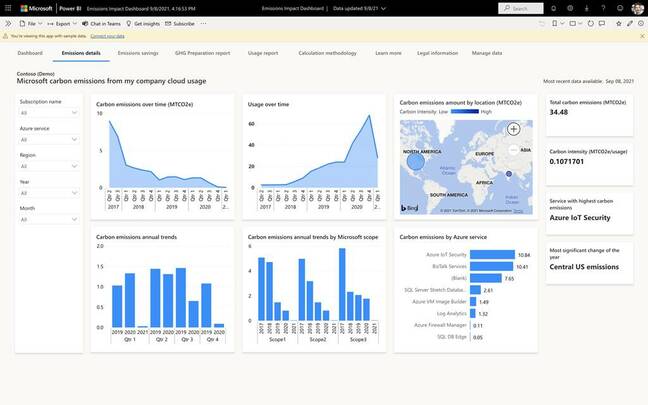This screenshot has height=405, width=648.
Task: Open the GHG Preparation report tab
Action: click(202, 53)
